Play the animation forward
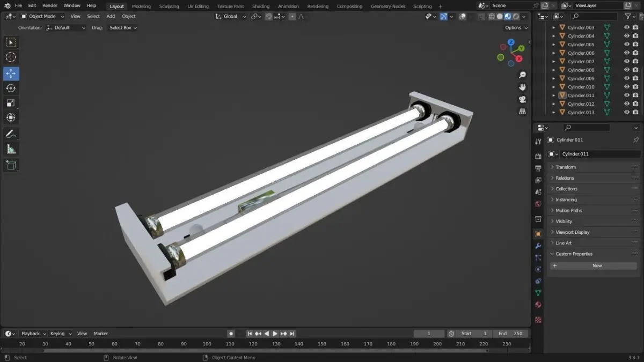This screenshot has height=362, width=644. (x=275, y=334)
